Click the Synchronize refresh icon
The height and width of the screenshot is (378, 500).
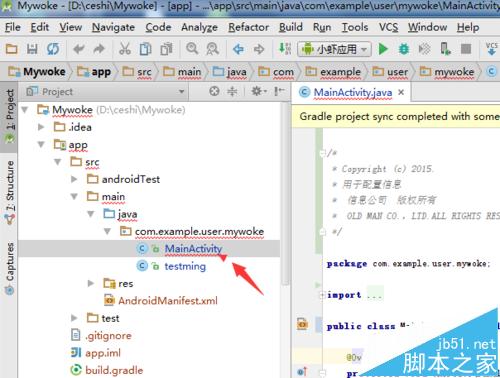pyautogui.click(x=53, y=49)
